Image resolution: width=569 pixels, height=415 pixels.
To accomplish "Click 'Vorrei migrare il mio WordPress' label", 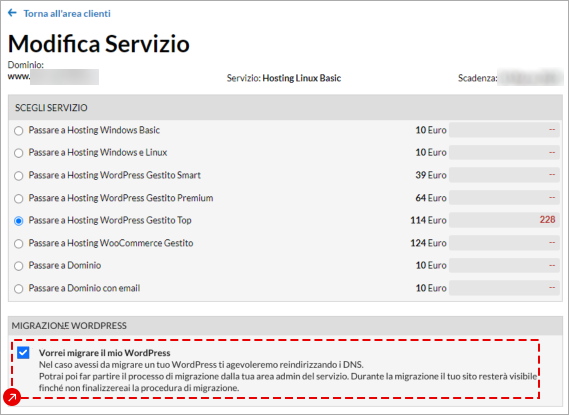I will point(105,353).
